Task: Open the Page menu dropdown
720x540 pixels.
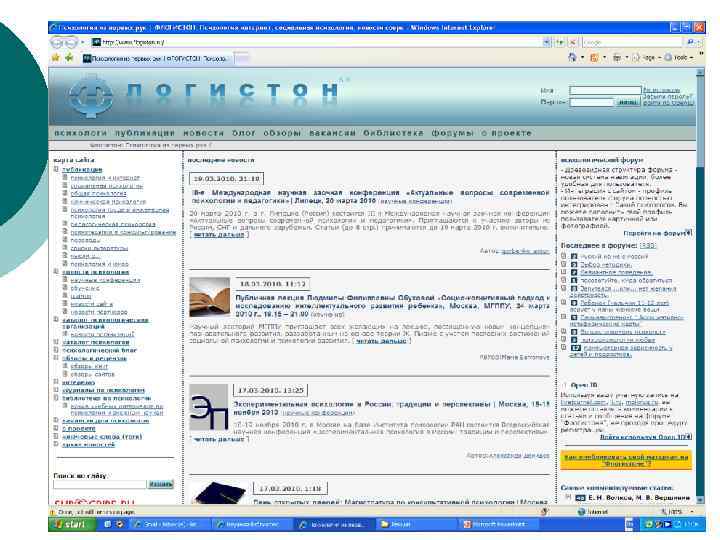Action: click(x=647, y=58)
